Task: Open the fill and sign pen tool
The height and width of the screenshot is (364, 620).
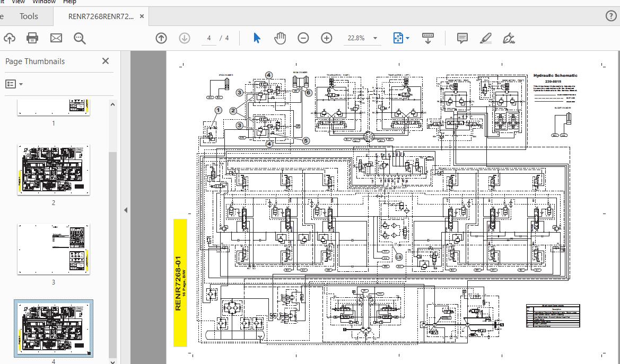Action: 509,38
